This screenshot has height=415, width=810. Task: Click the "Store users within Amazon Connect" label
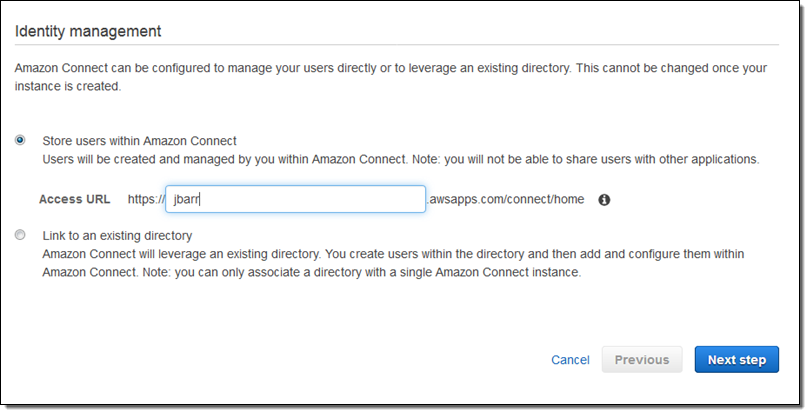point(139,141)
